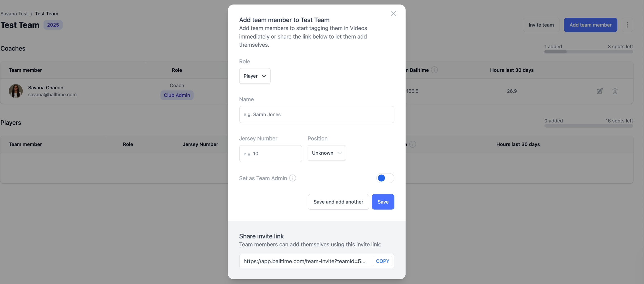644x284 pixels.
Task: Open the three-dot more options menu
Action: click(x=627, y=25)
